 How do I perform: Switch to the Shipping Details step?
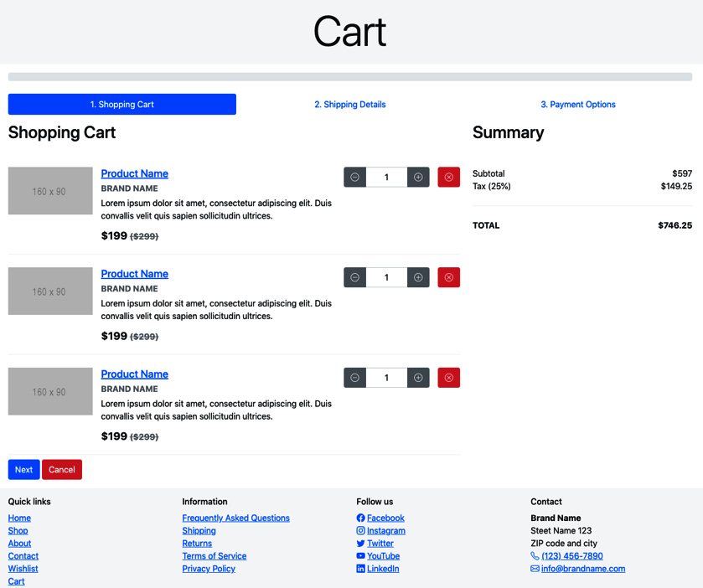[x=349, y=104]
